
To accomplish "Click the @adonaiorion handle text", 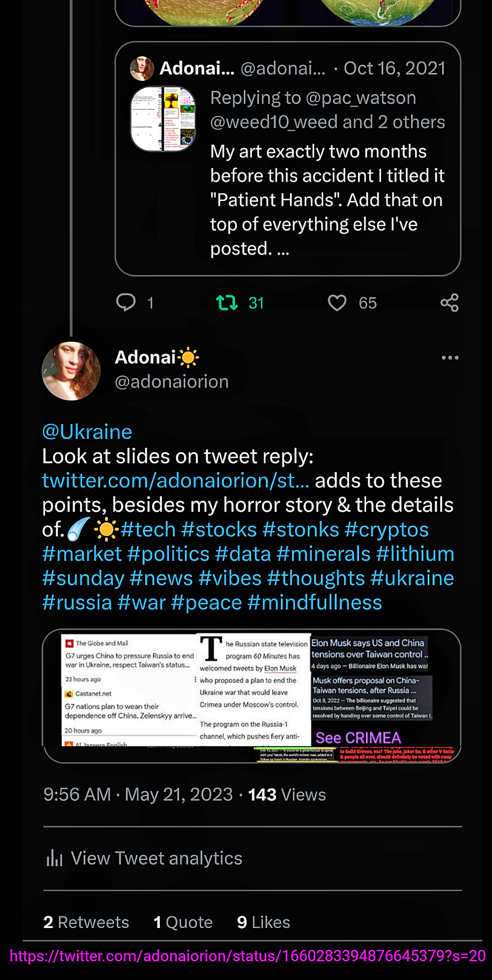I will (x=172, y=382).
